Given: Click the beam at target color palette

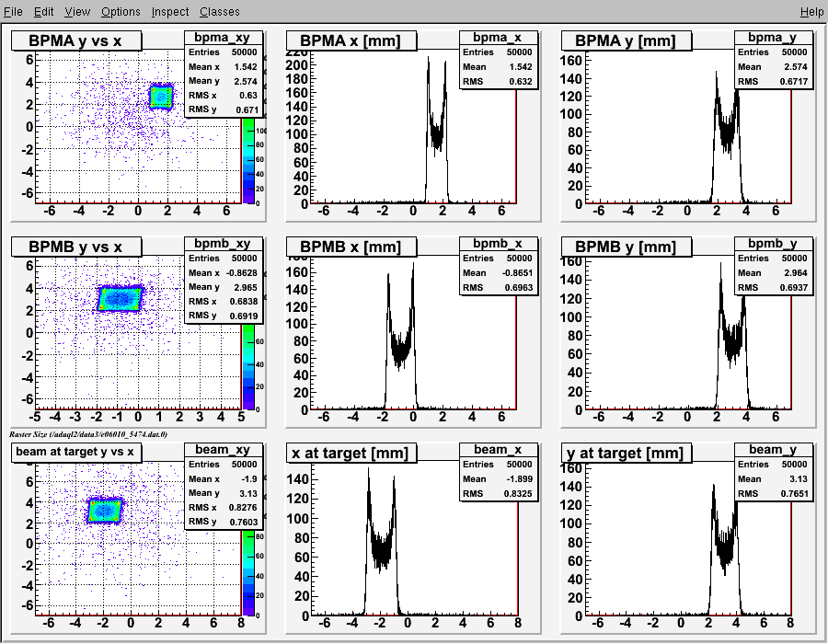Looking at the screenshot, I should pyautogui.click(x=247, y=573).
